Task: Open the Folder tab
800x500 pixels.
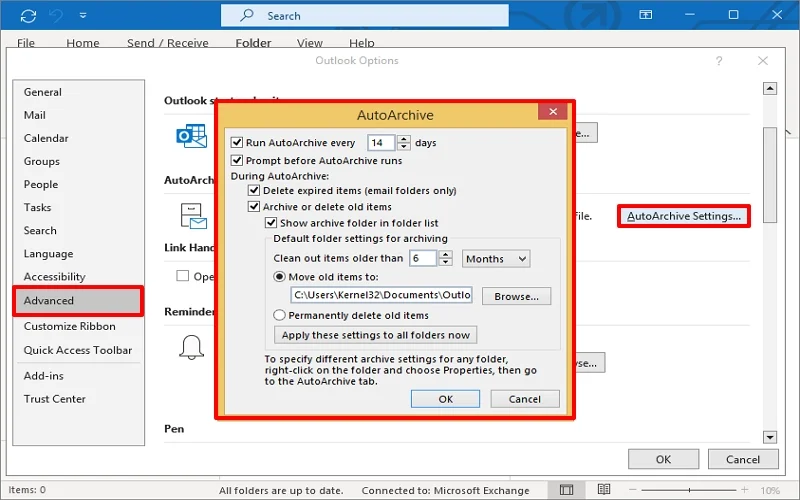Action: (x=253, y=43)
